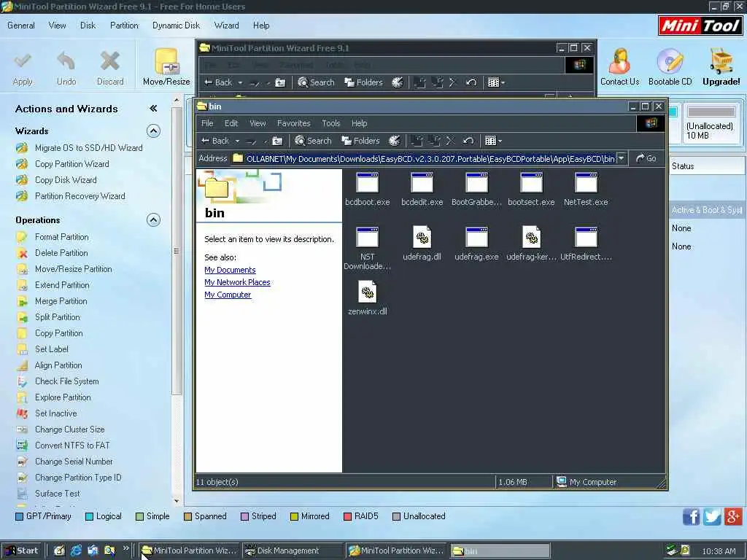Open the Twitter icon
747x560 pixels.
pyautogui.click(x=712, y=517)
